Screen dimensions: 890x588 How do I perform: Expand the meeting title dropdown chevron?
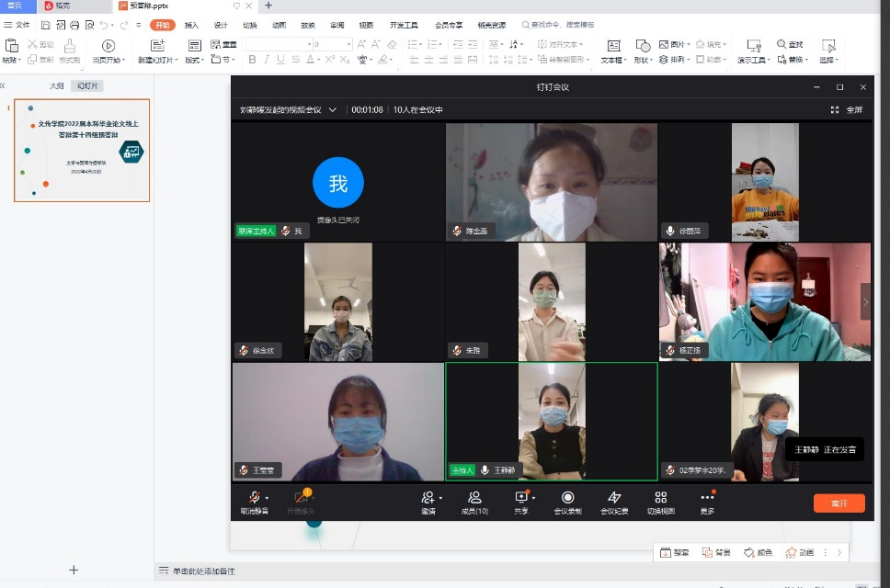[x=333, y=110]
